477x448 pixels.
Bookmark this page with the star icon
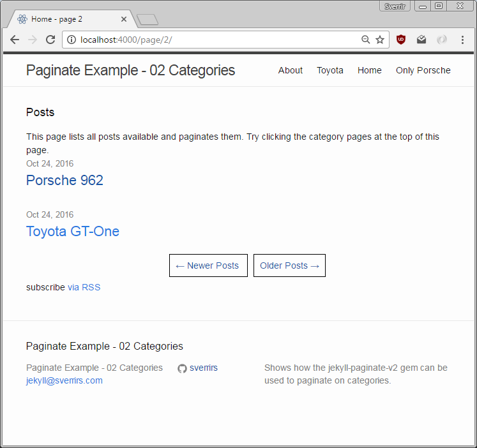pos(380,40)
